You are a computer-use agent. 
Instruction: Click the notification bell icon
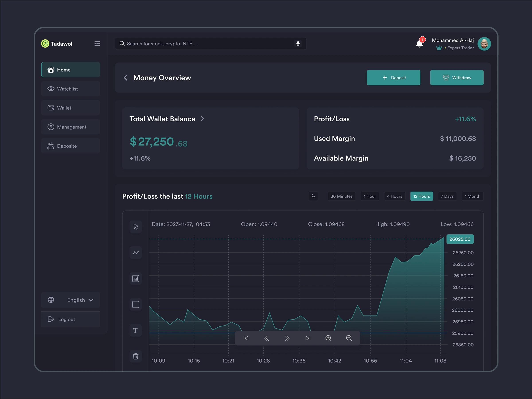(419, 43)
